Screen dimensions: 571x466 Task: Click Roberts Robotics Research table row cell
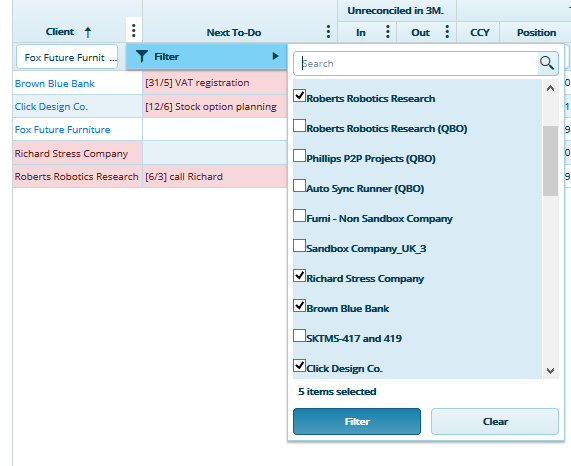(78, 177)
